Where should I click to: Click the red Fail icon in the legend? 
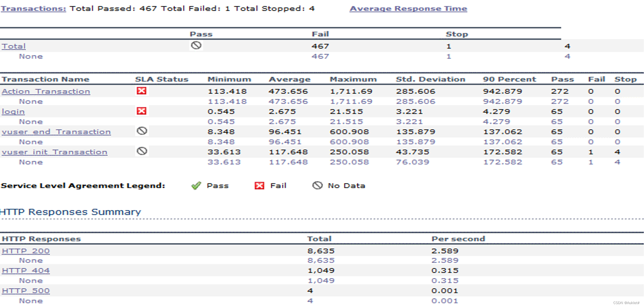[x=259, y=185]
